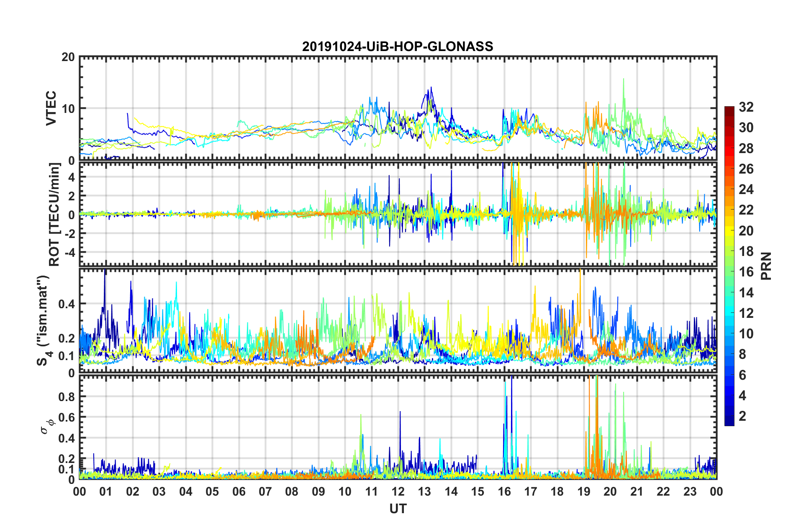The image size is (796, 532).
Task: Click the colorbar tick label 16
Action: [x=746, y=272]
